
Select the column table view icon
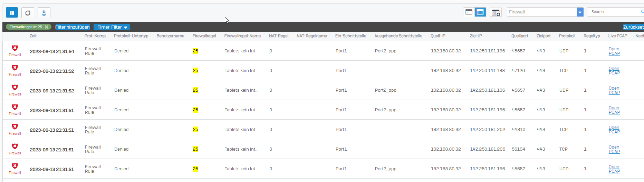480,12
